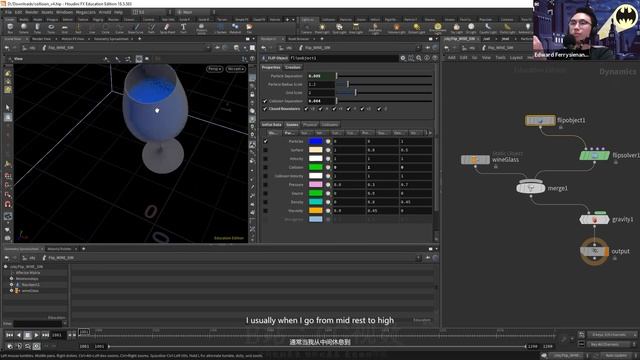Enable the Viscosity guide checkbox
This screenshot has height=360, width=640.
click(266, 211)
